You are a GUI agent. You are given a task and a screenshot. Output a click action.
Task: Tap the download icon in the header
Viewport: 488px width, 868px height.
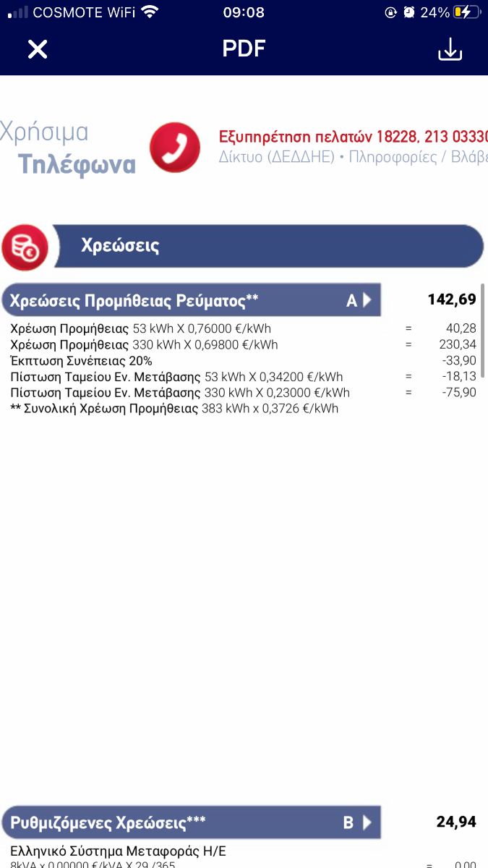pyautogui.click(x=450, y=49)
